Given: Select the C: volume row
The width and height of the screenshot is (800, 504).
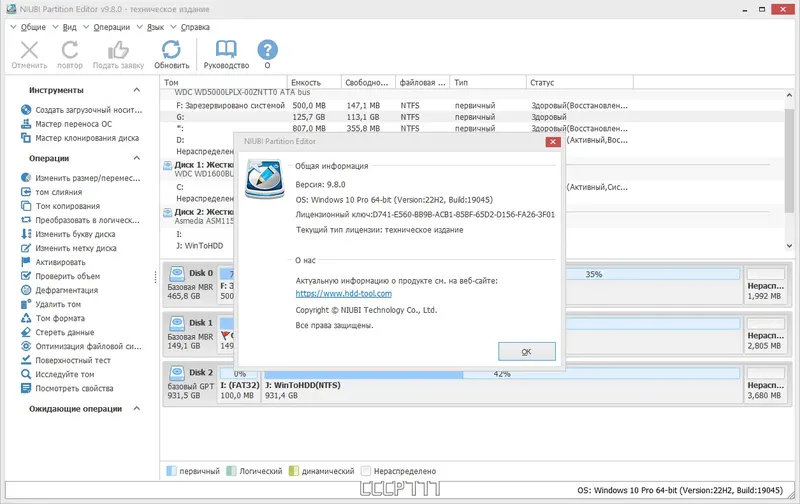Looking at the screenshot, I should tap(180, 187).
